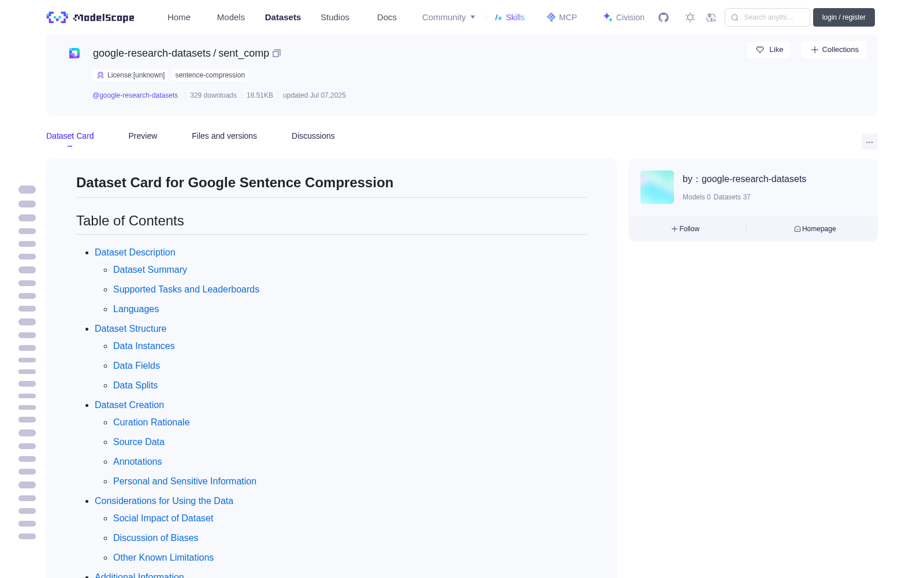Open the organization Homepage button
This screenshot has width=924, height=578.
pos(815,229)
